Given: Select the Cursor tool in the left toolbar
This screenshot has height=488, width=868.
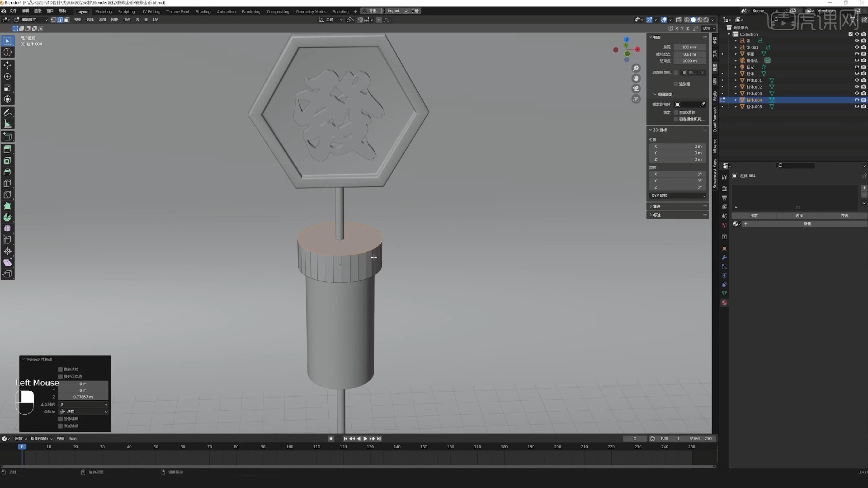Looking at the screenshot, I should tap(8, 52).
